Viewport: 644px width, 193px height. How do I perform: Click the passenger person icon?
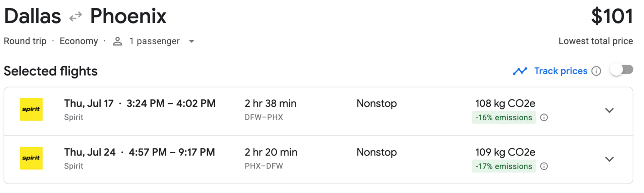[118, 41]
